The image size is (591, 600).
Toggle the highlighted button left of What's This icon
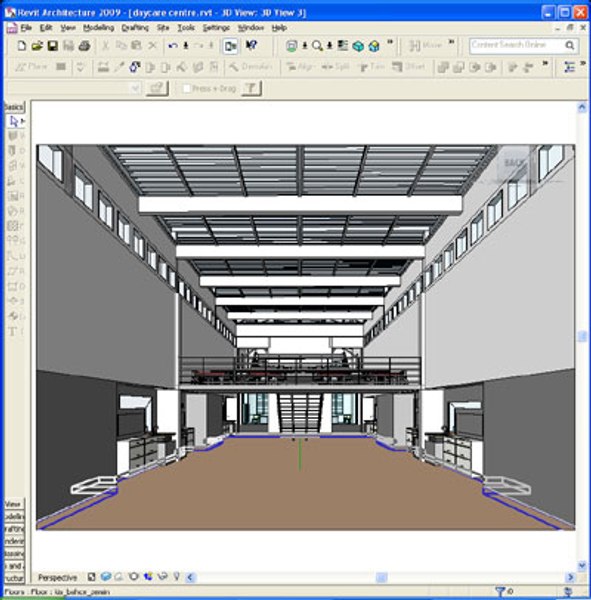tap(230, 46)
